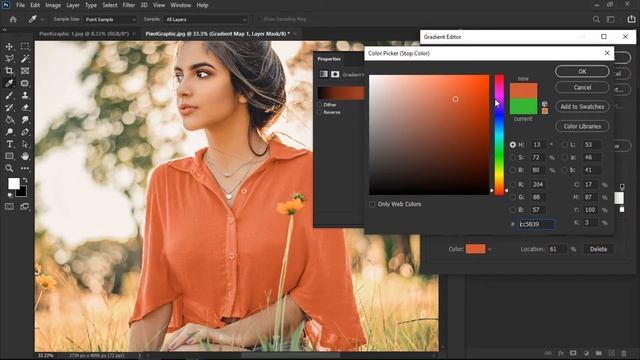Click the Masks icon in Properties panel
Image resolution: width=640 pixels, height=360 pixels.
coord(335,74)
